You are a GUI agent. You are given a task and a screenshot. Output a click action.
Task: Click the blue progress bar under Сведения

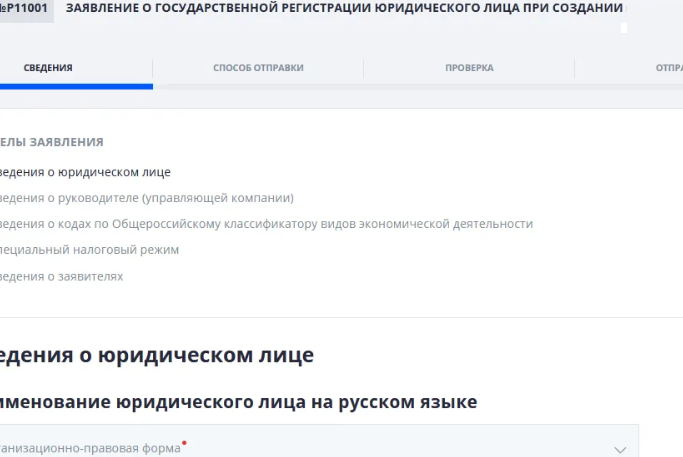(x=76, y=86)
